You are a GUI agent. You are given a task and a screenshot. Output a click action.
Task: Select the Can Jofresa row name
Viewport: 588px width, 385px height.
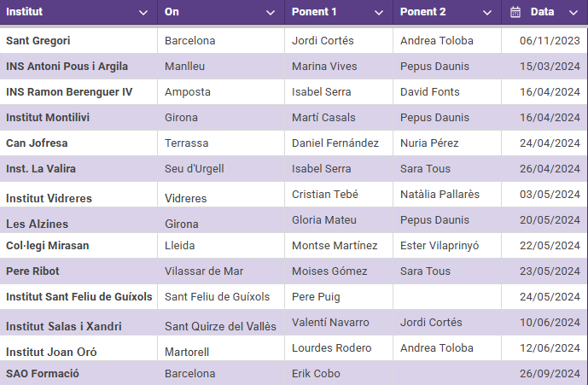click(x=37, y=143)
